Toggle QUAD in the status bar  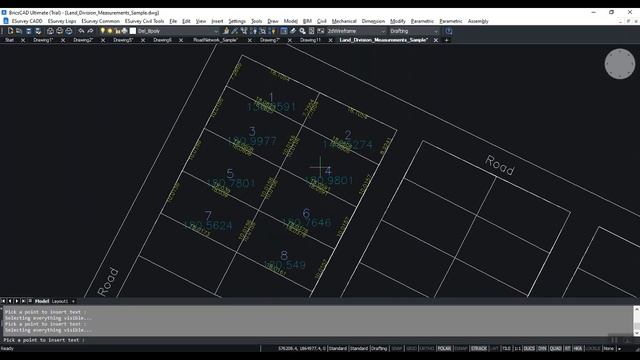556,349
